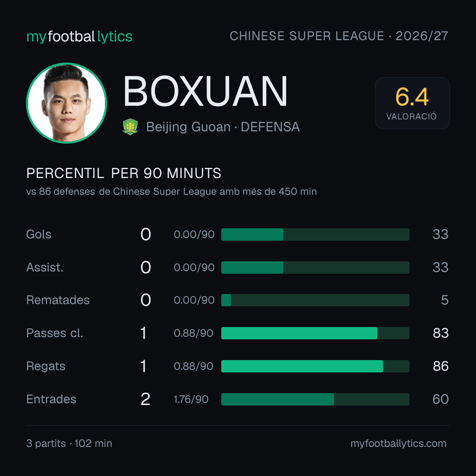
Task: Open Boxuan's player photo
Action: 67,103
